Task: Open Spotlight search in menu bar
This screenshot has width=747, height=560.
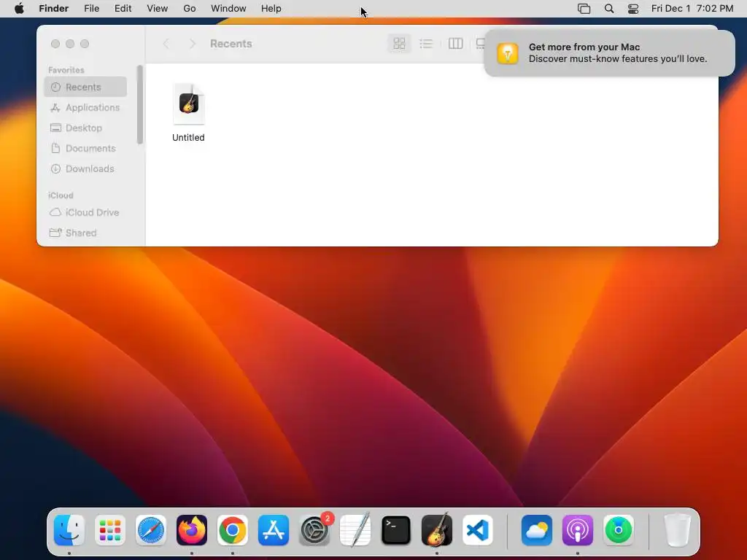Action: [x=609, y=9]
